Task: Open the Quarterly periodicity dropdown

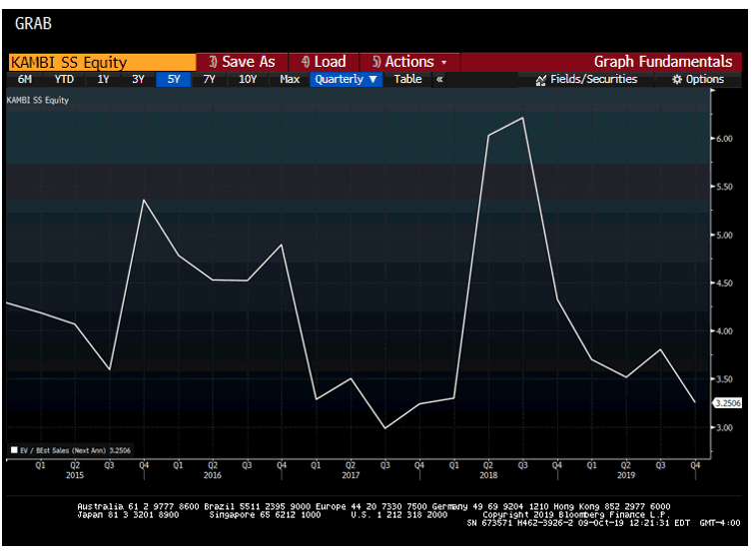Action: pyautogui.click(x=346, y=79)
